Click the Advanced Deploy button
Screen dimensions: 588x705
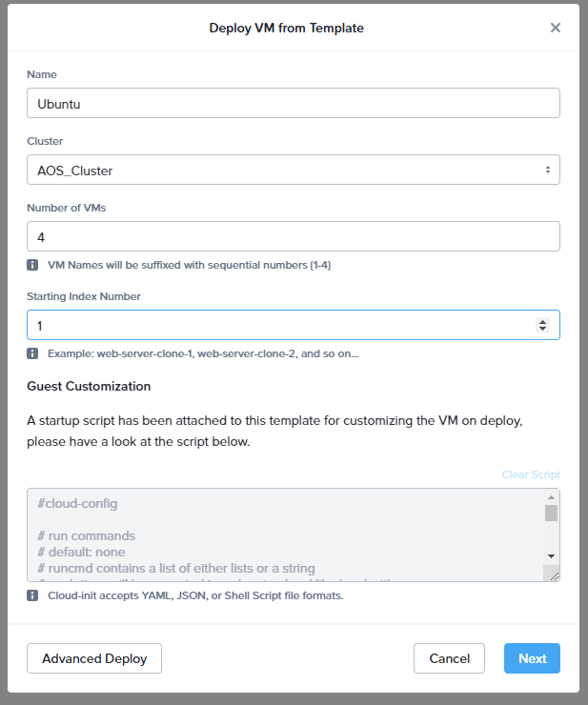94,658
